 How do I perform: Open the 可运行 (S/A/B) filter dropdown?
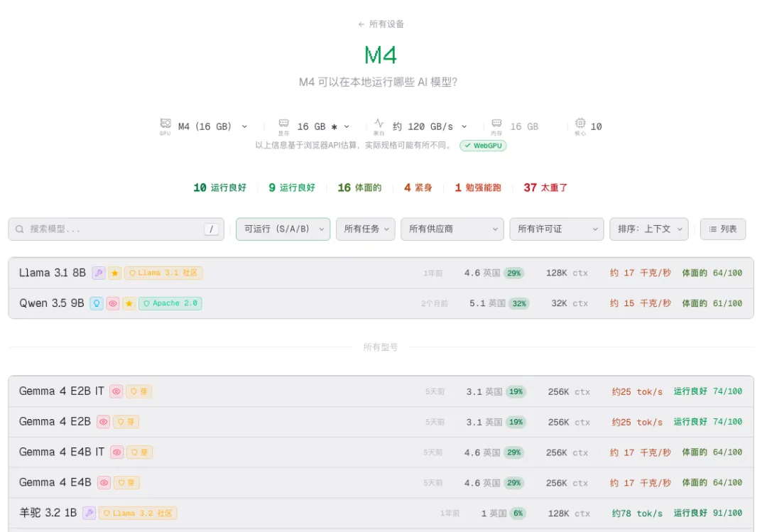coord(283,229)
